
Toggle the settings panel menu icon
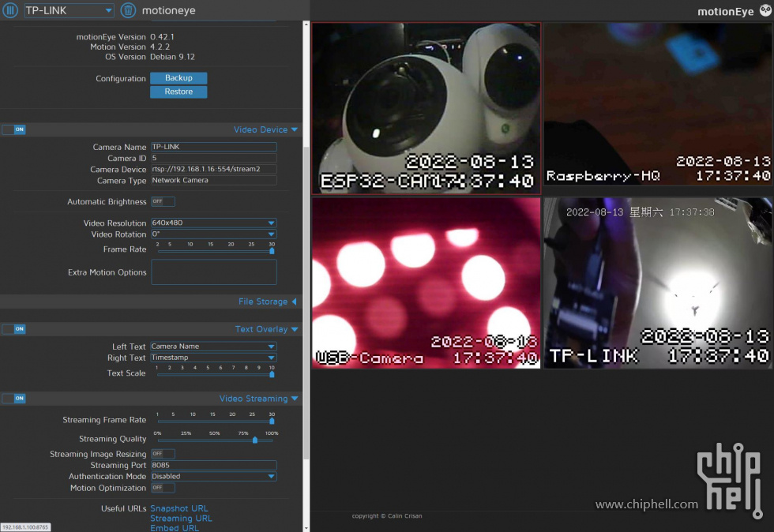(x=10, y=10)
